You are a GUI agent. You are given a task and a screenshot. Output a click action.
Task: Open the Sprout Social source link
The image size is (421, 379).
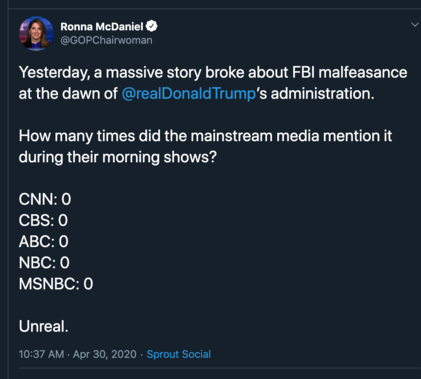[179, 354]
